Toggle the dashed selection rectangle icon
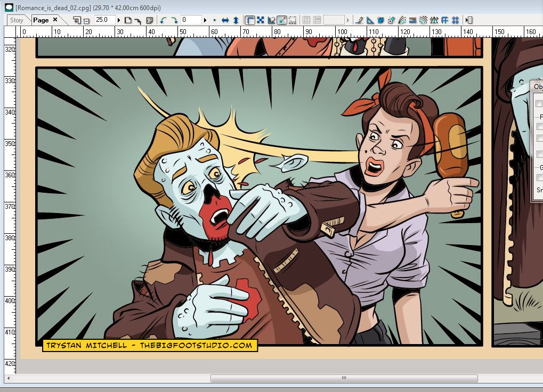The image size is (543, 392). [x=293, y=20]
